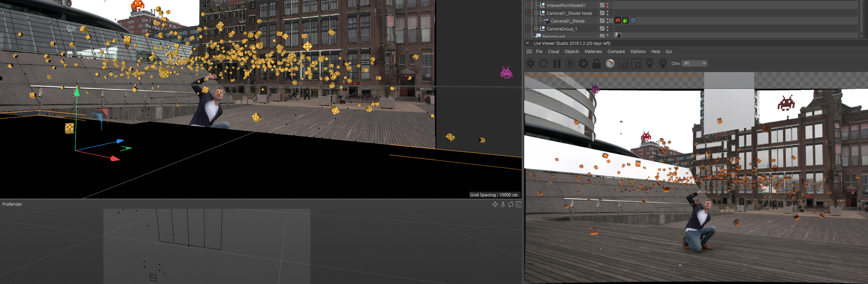This screenshot has width=868, height=284.
Task: Open the Chn channel dropdown
Action: click(x=695, y=64)
